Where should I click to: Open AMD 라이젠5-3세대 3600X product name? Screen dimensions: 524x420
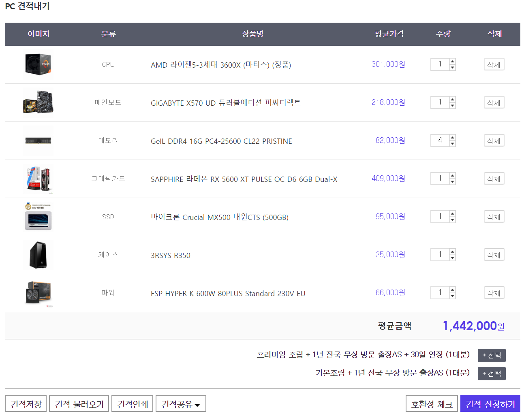point(221,65)
